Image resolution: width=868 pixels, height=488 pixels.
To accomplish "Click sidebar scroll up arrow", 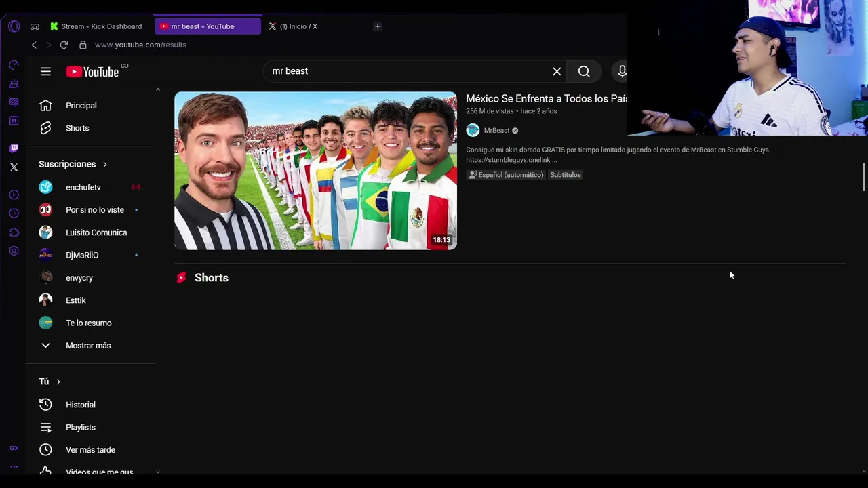I will (158, 89).
